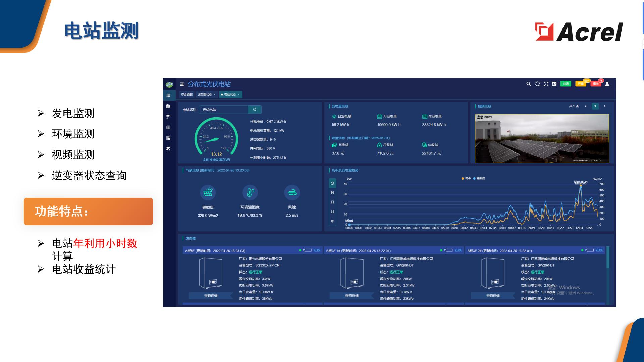Viewport: 644px width, 362px height.
Task: Switch to 综合看板 tab
Action: pos(187,95)
